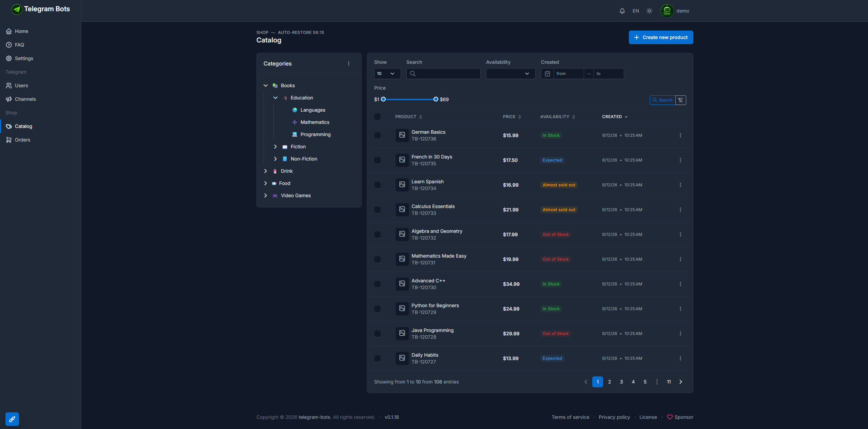868x429 pixels.
Task: Open row actions for Algebra and Geometry
Action: (x=680, y=235)
